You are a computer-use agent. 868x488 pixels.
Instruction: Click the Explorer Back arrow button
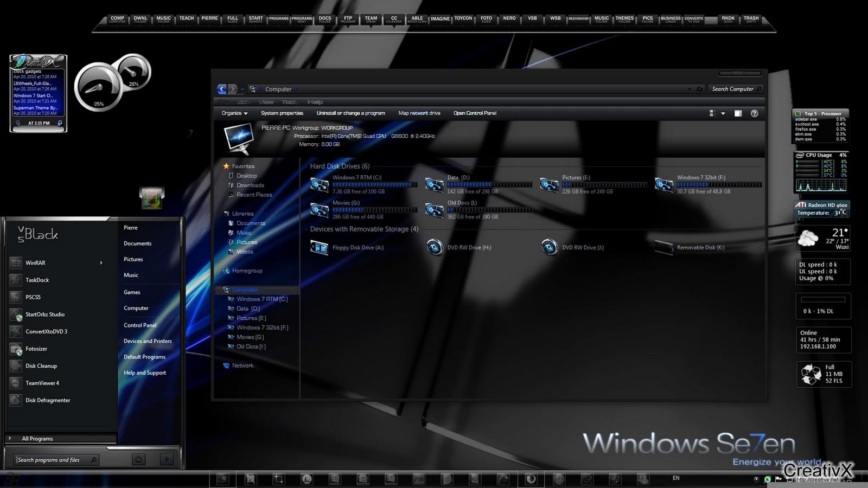(x=222, y=89)
